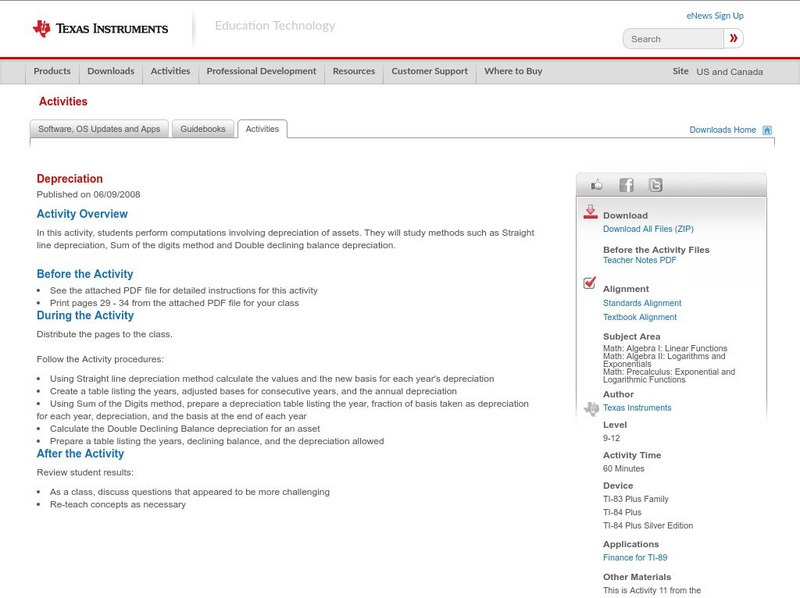Click the Depreciation title
The height and width of the screenshot is (598, 800).
[x=69, y=179]
